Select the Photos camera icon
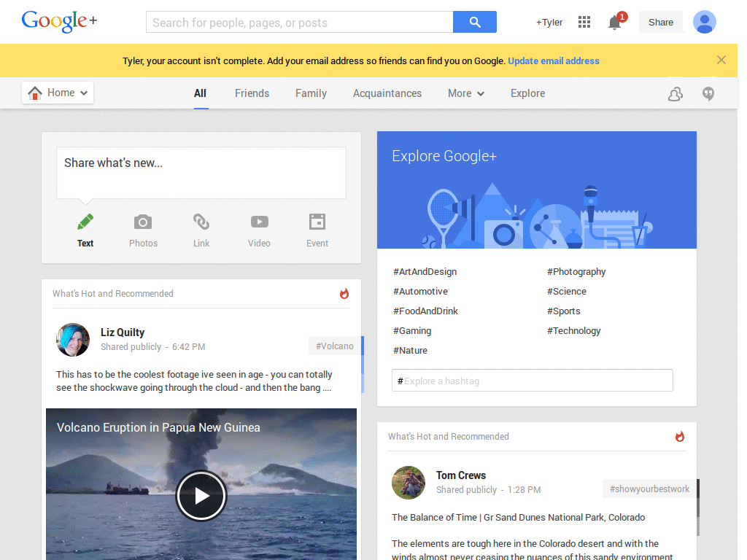This screenshot has width=747, height=560. (143, 222)
